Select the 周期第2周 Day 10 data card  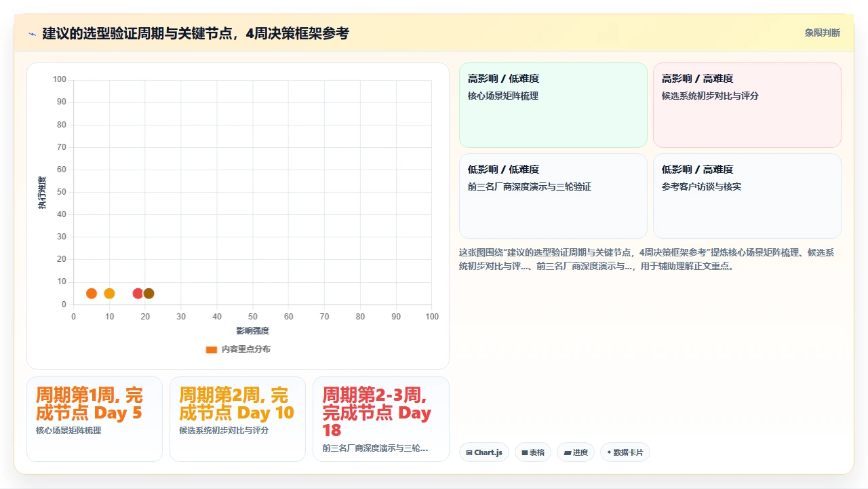237,419
